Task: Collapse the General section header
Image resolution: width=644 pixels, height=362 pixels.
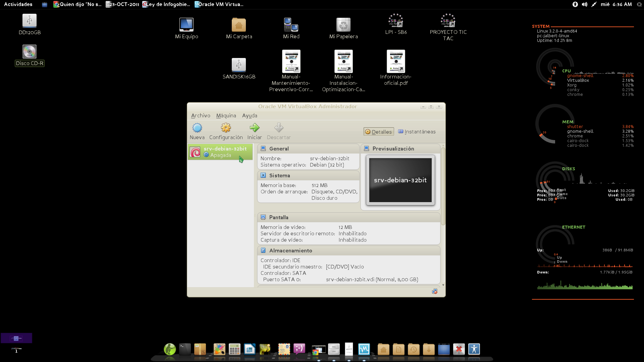Action: pos(279,149)
